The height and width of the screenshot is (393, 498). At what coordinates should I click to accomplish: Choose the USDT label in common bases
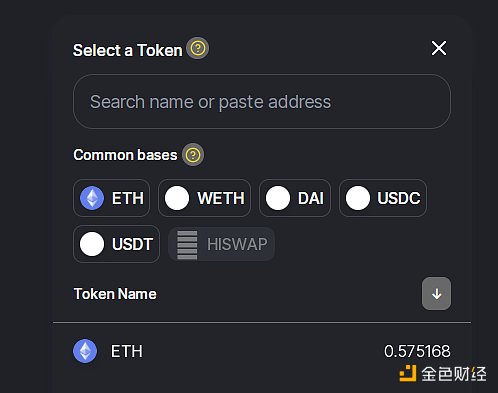coord(132,244)
